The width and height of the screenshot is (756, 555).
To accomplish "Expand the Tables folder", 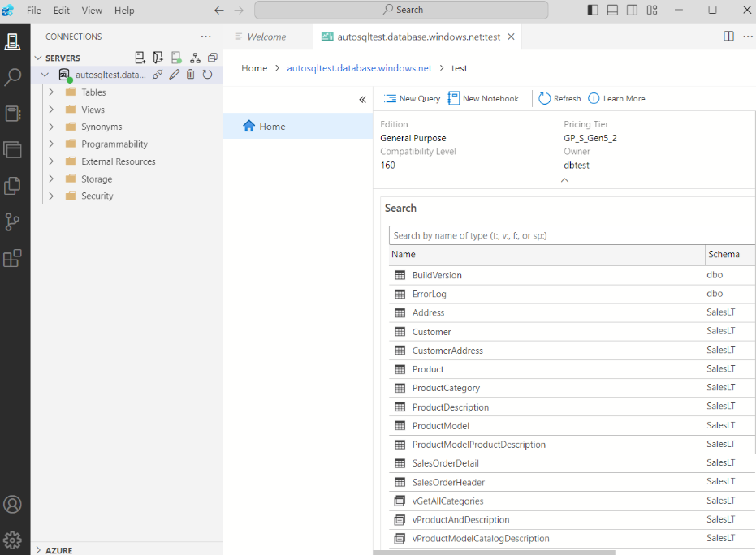I will [50, 92].
